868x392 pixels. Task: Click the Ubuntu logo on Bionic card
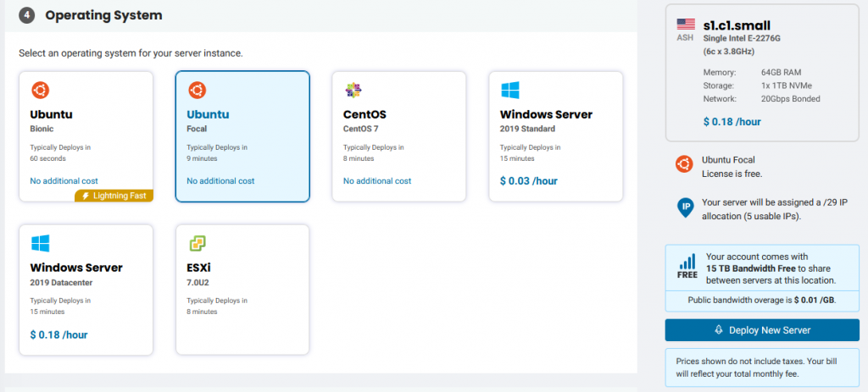40,90
